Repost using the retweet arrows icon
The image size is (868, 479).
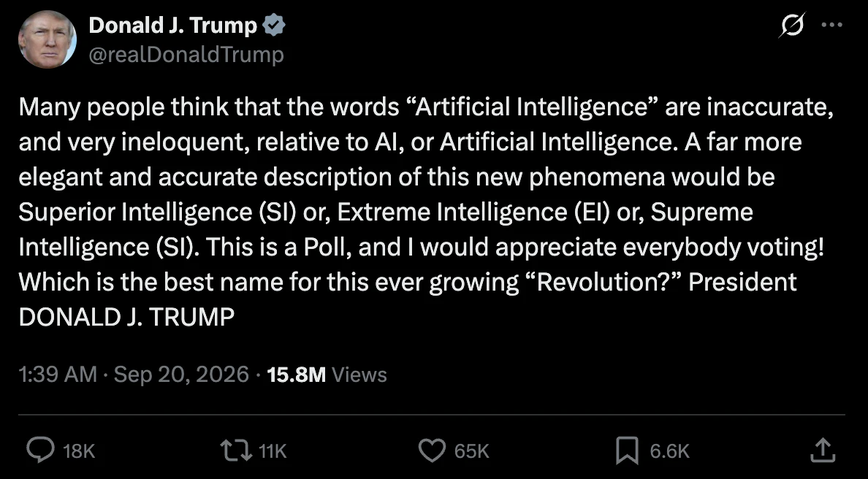[x=237, y=451]
